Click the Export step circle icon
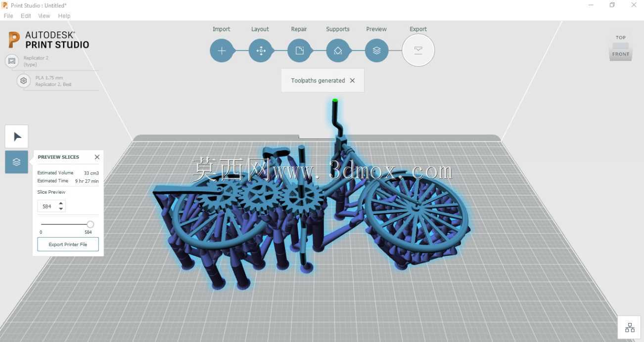The height and width of the screenshot is (342, 644). 418,50
